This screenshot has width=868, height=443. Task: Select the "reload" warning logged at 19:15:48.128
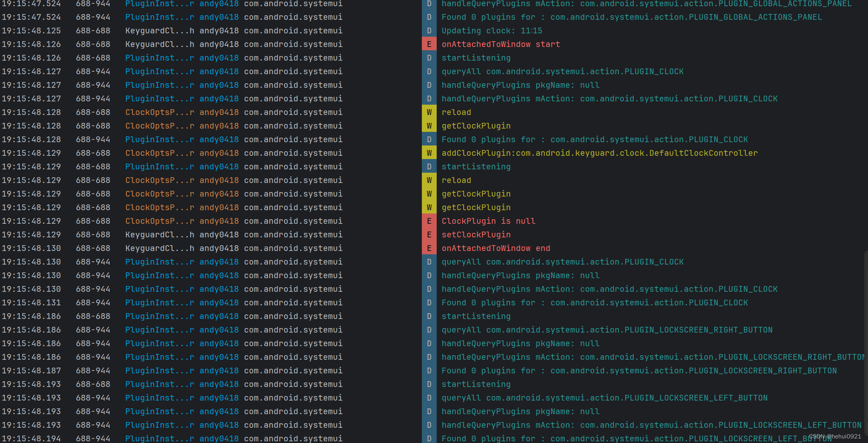(x=456, y=113)
